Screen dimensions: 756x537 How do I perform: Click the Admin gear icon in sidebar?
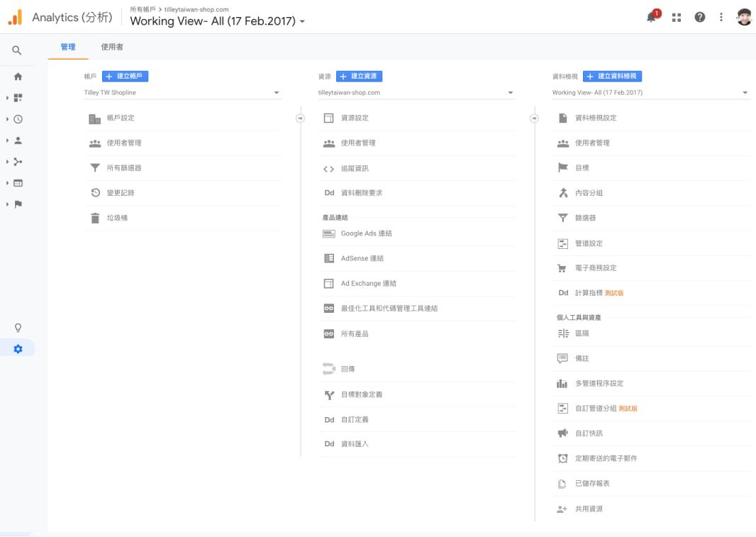[18, 348]
